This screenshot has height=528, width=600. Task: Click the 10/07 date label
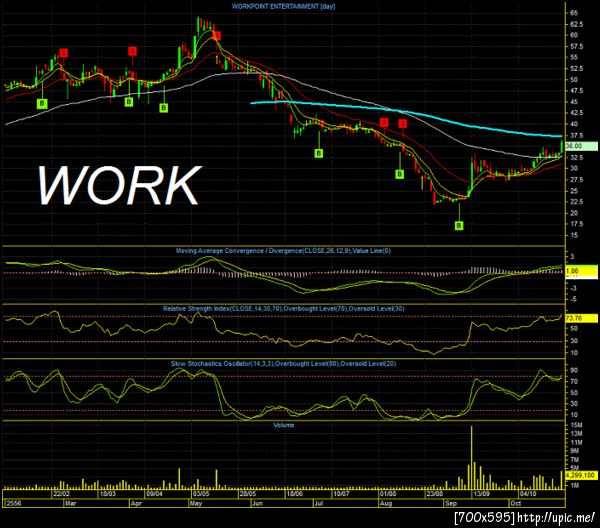pyautogui.click(x=341, y=494)
